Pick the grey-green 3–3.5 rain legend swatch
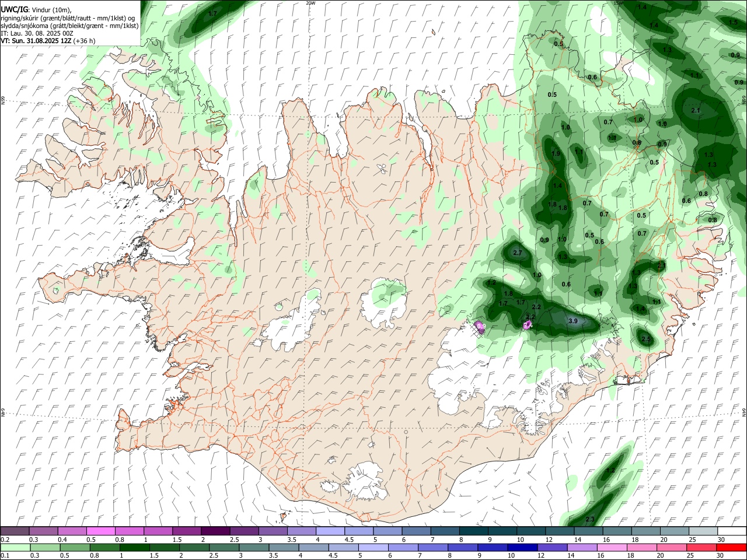Screen dimensions: 747x560 click(253, 548)
